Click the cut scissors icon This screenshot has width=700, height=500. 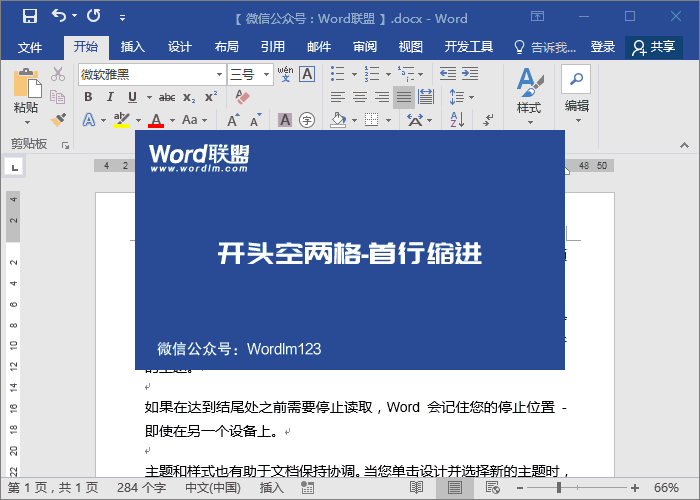point(58,74)
